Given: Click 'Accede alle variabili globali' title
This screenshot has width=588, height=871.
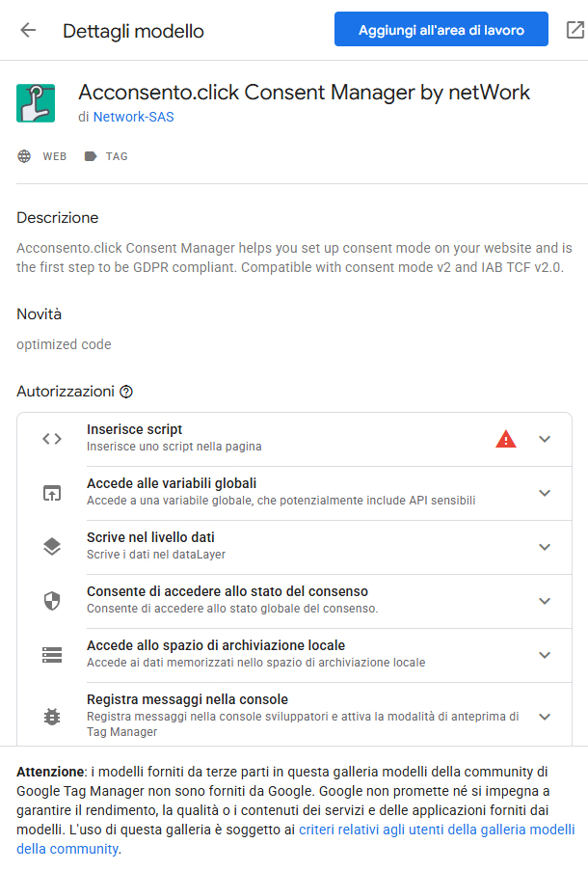Looking at the screenshot, I should pos(172,483).
